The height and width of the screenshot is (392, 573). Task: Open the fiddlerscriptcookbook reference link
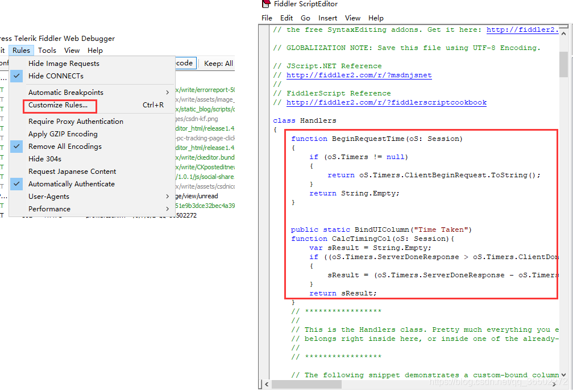387,103
